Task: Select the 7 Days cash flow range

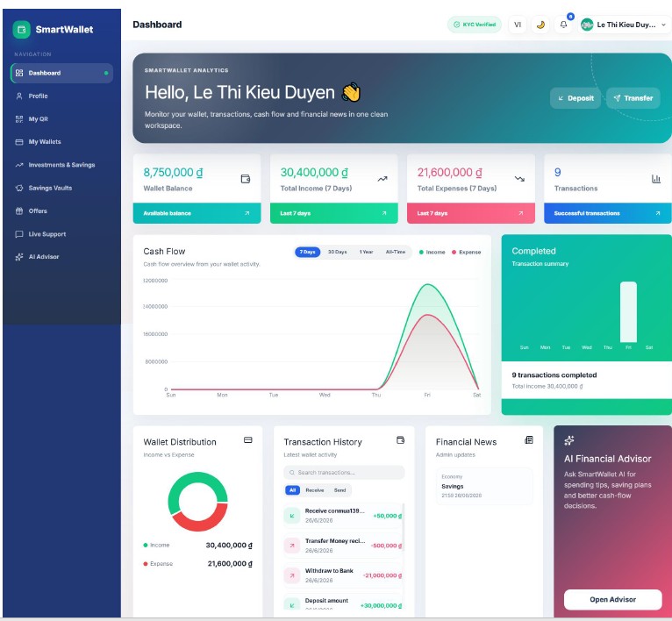Action: coord(307,252)
